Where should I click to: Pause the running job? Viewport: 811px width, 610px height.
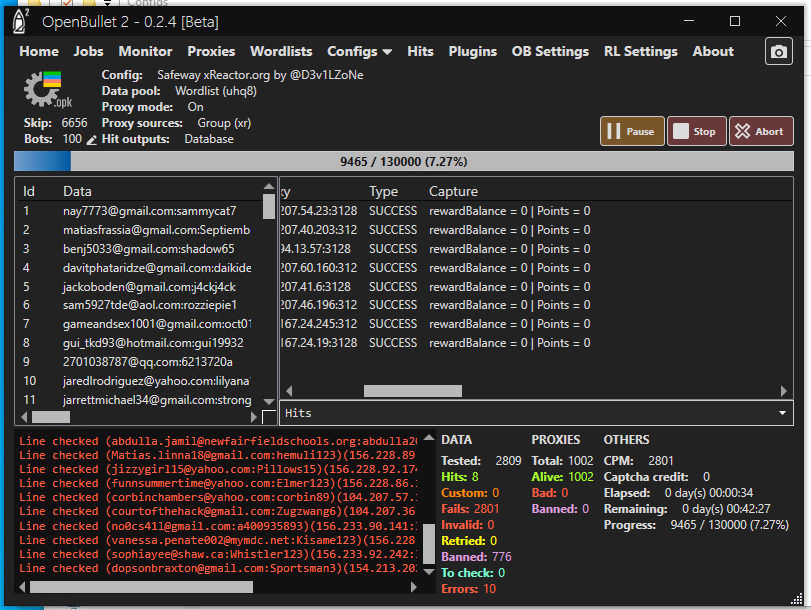coord(632,131)
